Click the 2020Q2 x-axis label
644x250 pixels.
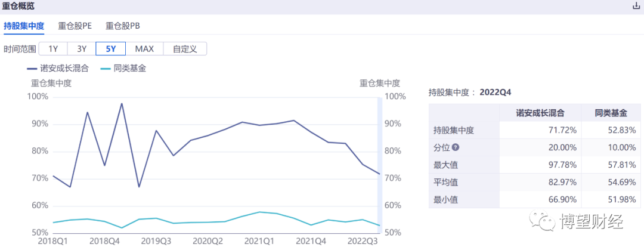tap(208, 240)
